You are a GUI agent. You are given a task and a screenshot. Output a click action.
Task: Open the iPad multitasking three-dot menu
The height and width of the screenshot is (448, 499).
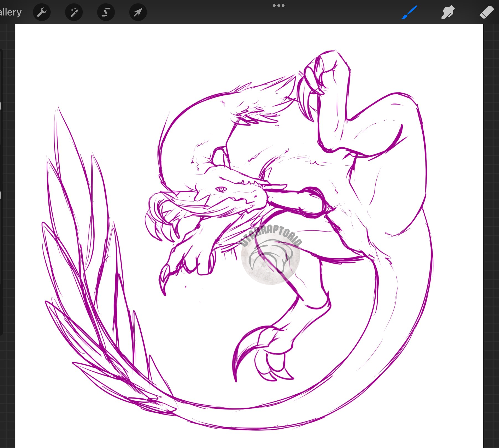point(278,6)
